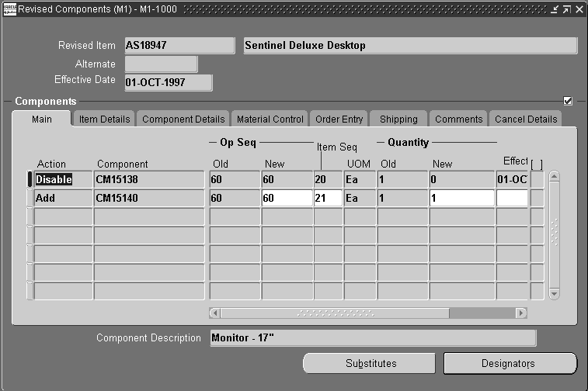Click the horizontal scrollbar left arrow

[215, 313]
